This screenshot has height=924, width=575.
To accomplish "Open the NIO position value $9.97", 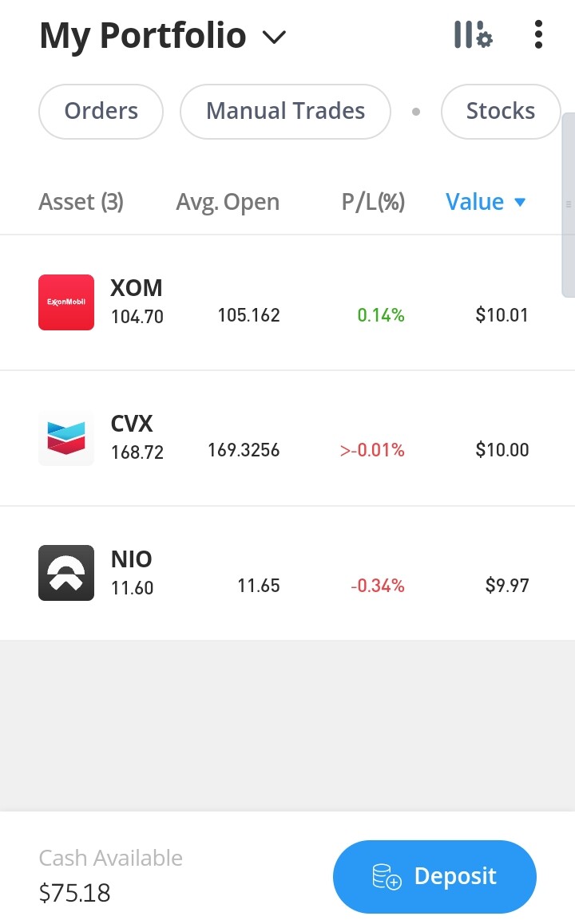I will [507, 585].
